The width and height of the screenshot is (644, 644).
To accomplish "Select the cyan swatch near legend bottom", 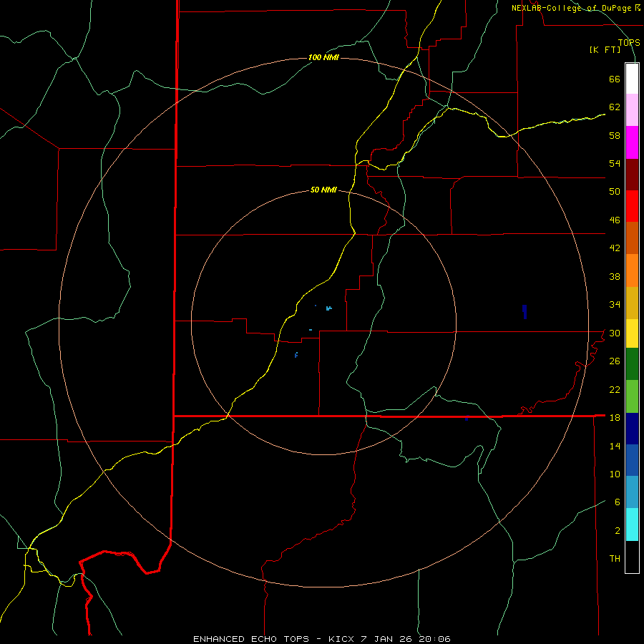I will point(632,525).
